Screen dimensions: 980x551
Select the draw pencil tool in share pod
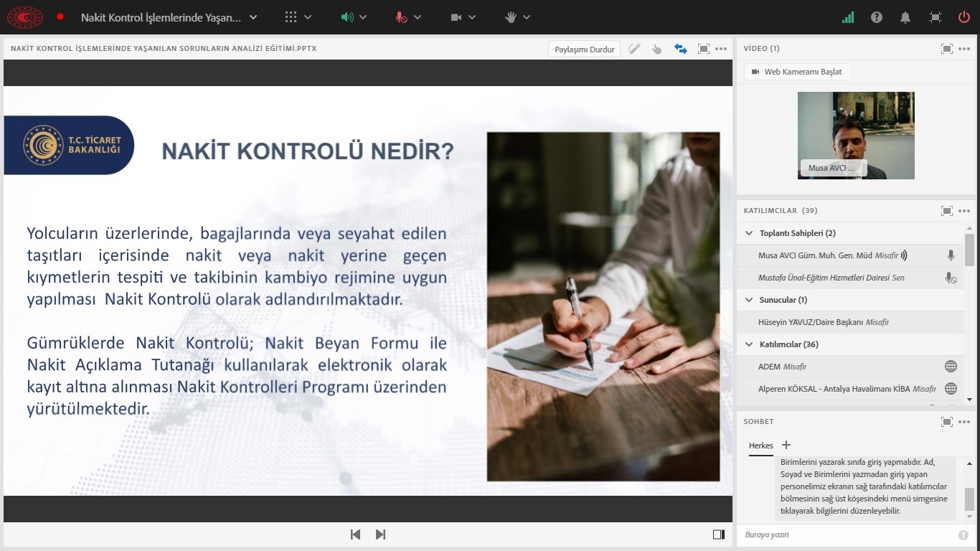[x=634, y=49]
